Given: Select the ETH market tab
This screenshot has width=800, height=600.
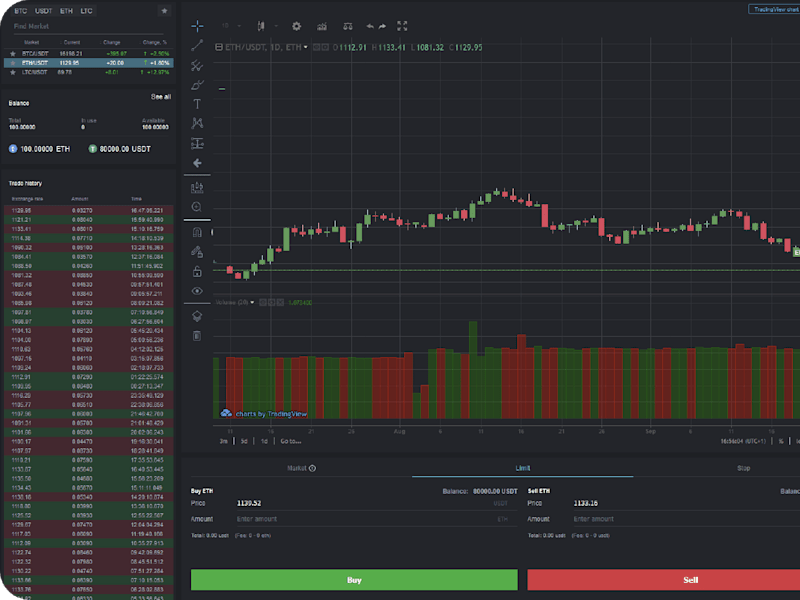Looking at the screenshot, I should tap(66, 11).
